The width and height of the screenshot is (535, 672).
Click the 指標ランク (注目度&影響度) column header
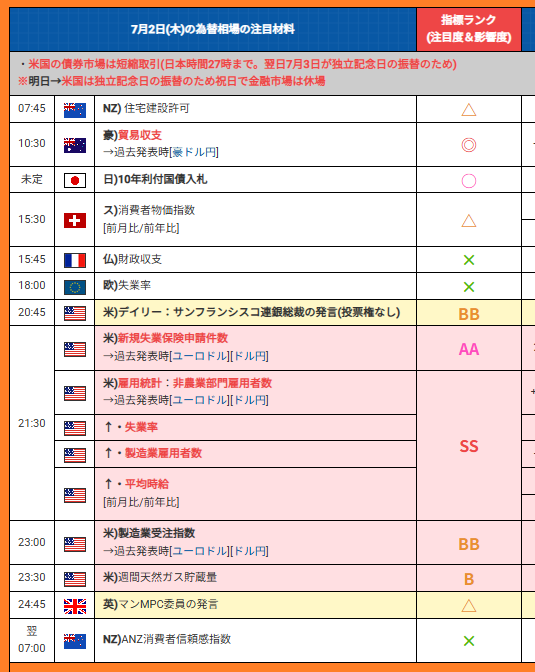pyautogui.click(x=469, y=29)
